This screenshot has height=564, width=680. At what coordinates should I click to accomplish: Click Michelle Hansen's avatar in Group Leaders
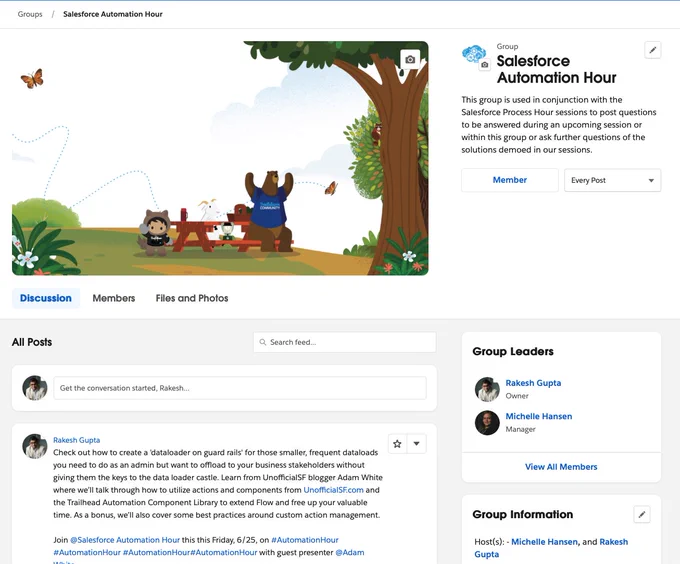coord(487,423)
